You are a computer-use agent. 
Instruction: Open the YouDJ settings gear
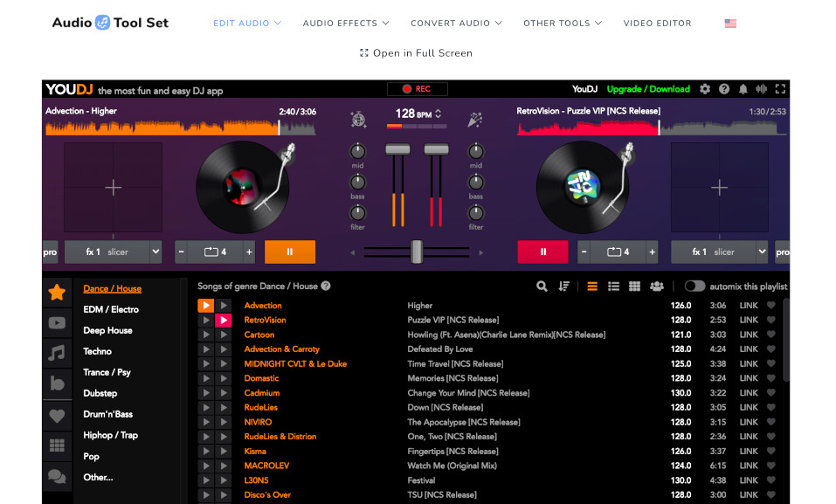click(705, 88)
